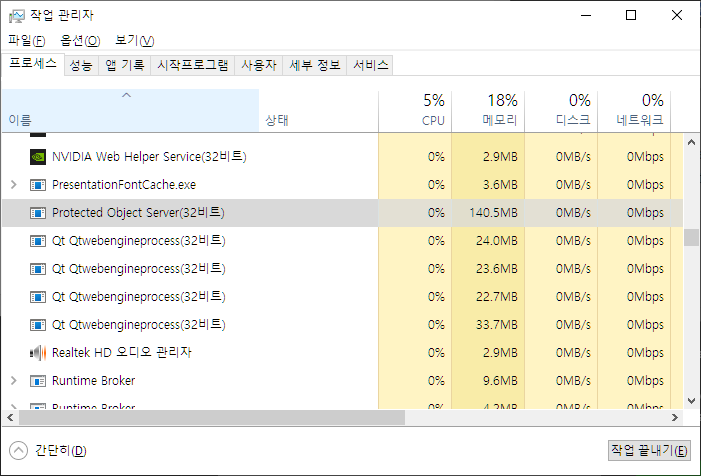Select the PresentationFontCache.exe process name
The image size is (701, 476).
pos(124,185)
